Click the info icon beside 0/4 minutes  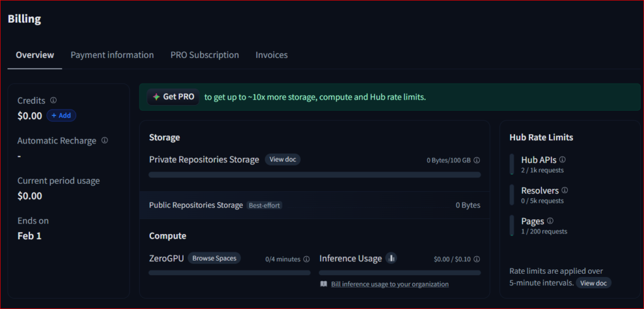pyautogui.click(x=306, y=259)
